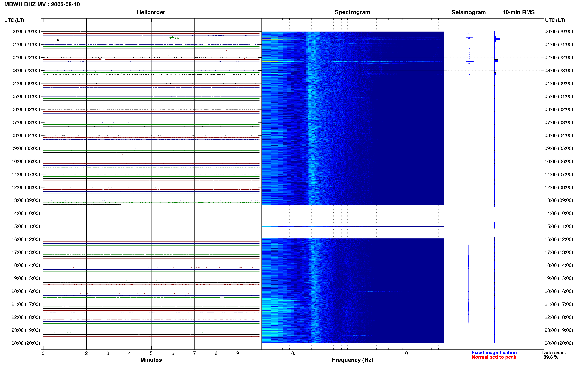
Task: Click the right-side '21:00 (17:00)' time label
Action: pos(559,304)
